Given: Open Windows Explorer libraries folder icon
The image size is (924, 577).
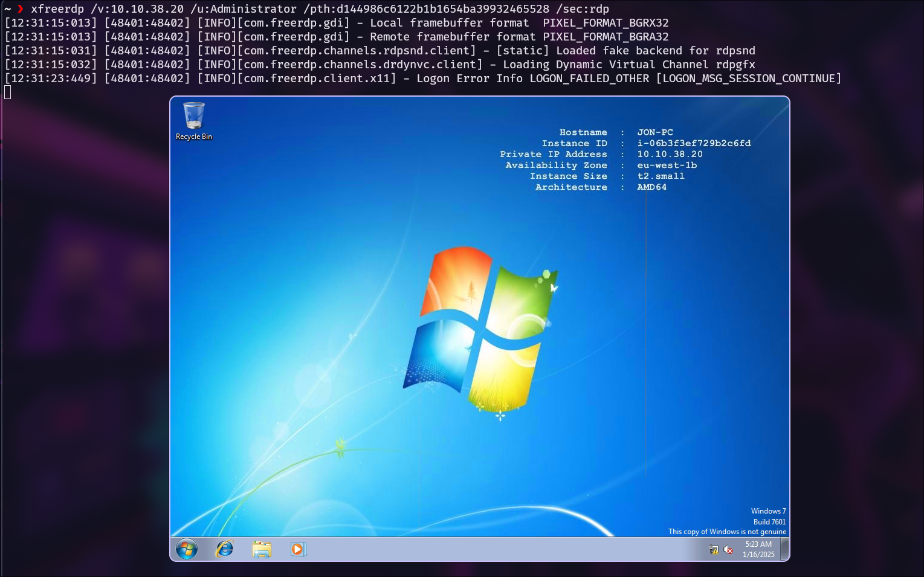Looking at the screenshot, I should [x=261, y=549].
